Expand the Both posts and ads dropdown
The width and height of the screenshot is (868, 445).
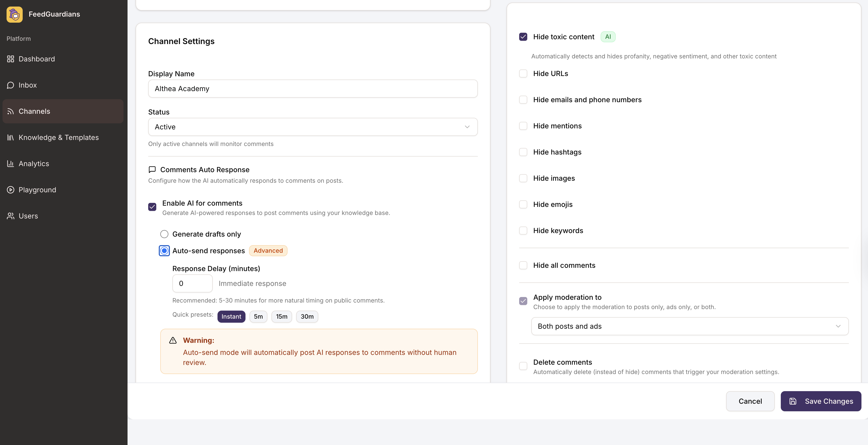coord(689,326)
